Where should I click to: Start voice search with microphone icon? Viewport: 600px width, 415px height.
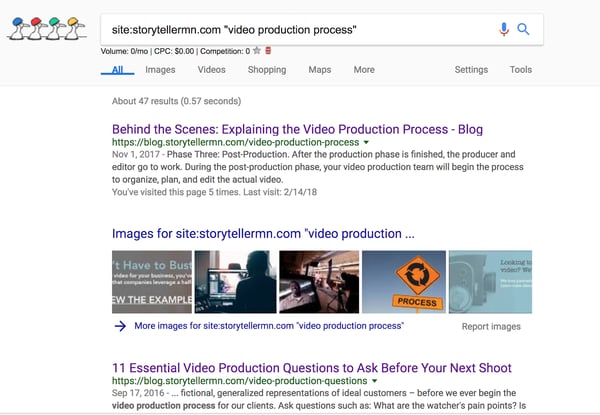pos(504,29)
